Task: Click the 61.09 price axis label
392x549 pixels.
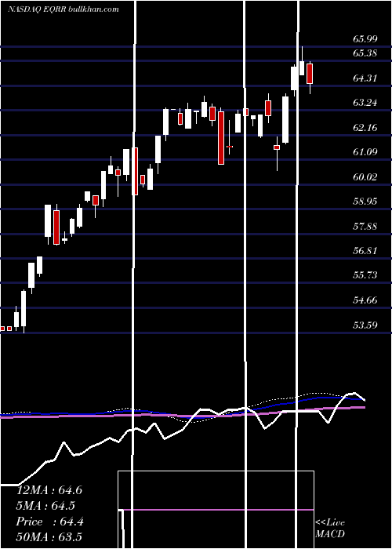Action: point(365,152)
